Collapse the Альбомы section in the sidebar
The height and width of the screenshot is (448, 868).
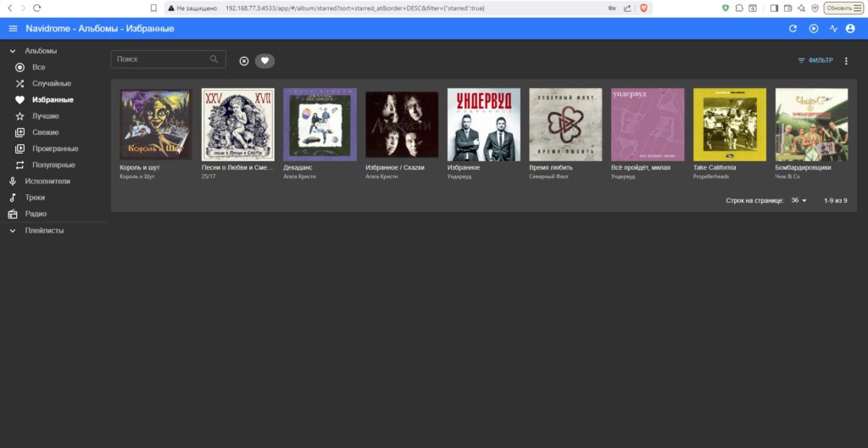[13, 51]
